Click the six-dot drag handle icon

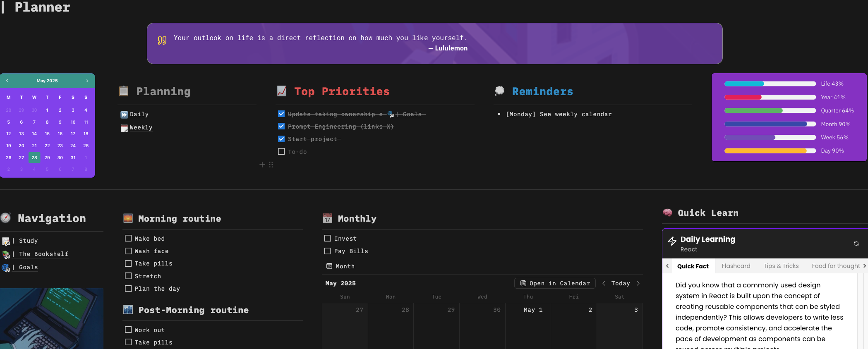271,165
